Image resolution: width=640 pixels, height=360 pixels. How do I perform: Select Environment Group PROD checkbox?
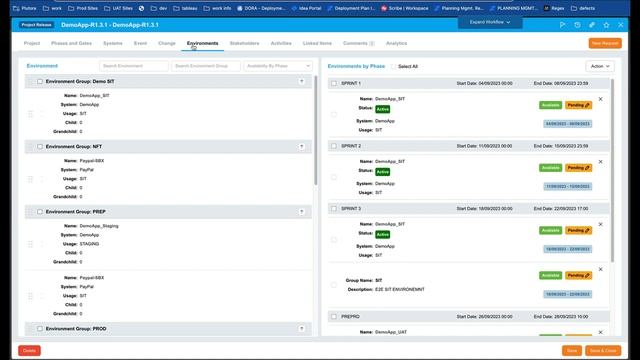point(40,329)
